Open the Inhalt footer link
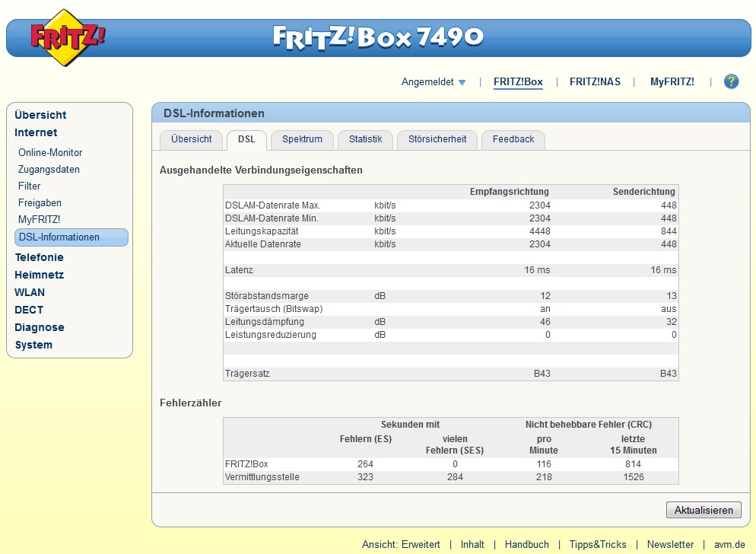The width and height of the screenshot is (756, 554). pyautogui.click(x=472, y=544)
